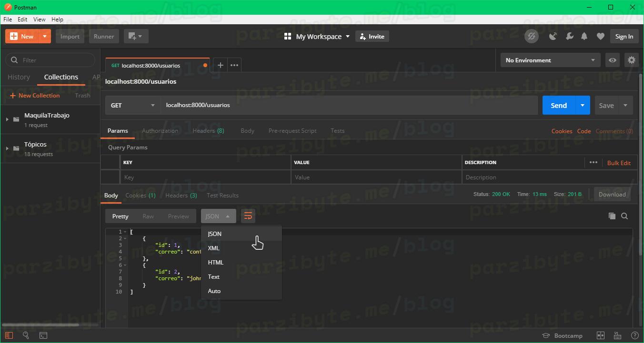Click the orange New button

coord(22,36)
